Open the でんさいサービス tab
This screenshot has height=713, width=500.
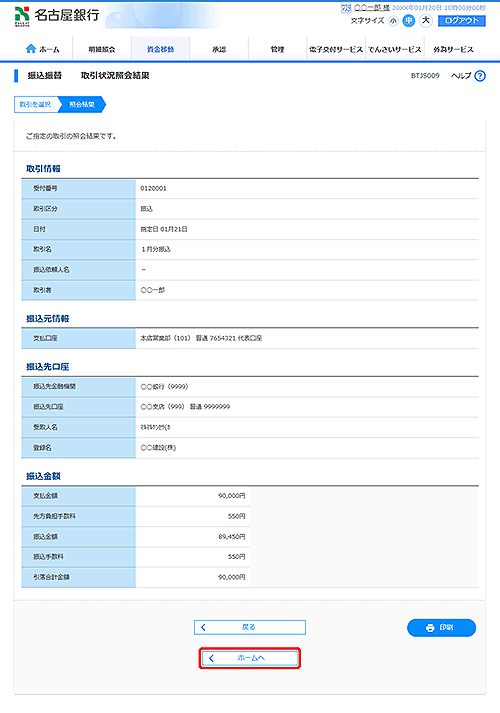coord(395,49)
